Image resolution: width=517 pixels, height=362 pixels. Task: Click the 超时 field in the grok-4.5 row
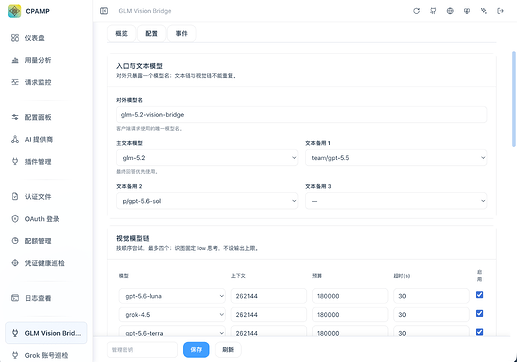tap(431, 315)
